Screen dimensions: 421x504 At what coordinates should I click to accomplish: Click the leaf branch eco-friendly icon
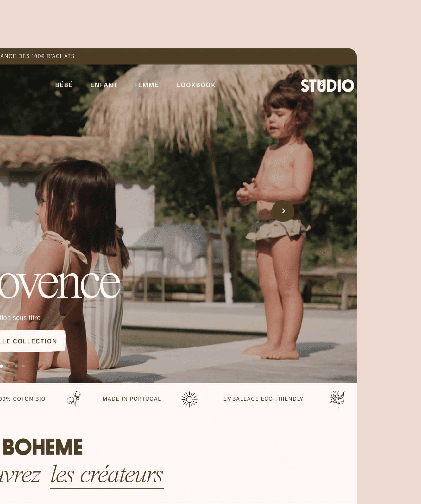(x=337, y=399)
